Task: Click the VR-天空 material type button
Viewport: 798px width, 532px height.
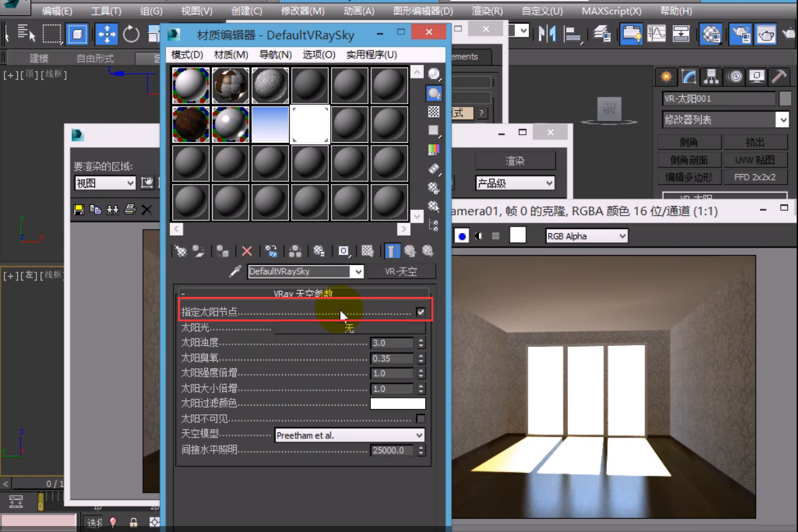Action: (x=401, y=272)
